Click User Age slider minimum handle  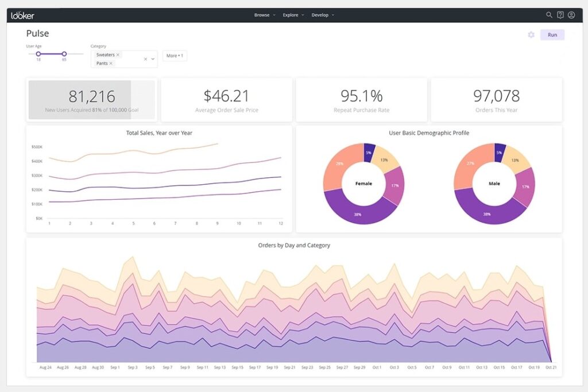point(38,54)
